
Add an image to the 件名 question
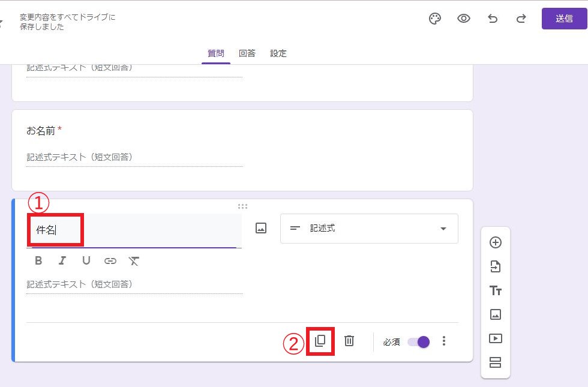click(260, 228)
